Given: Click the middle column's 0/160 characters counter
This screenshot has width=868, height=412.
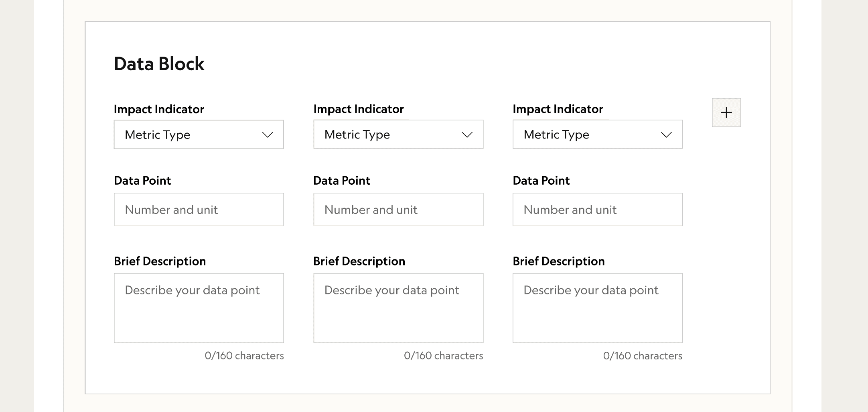Looking at the screenshot, I should 443,356.
